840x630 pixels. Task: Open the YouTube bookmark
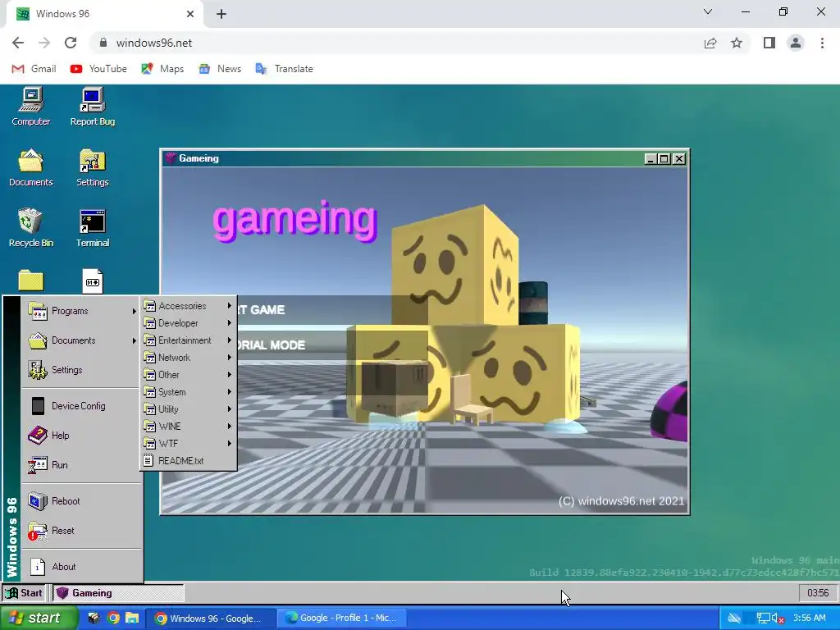[x=98, y=69]
